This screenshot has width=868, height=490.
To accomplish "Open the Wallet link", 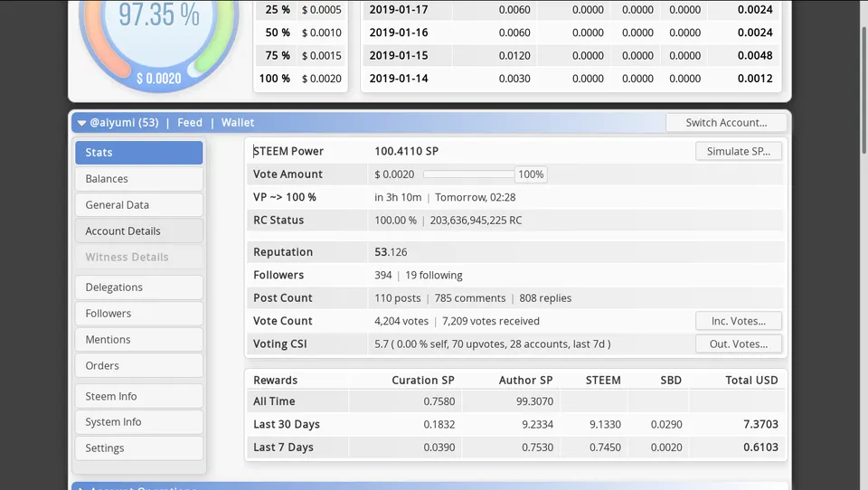I will pyautogui.click(x=238, y=122).
